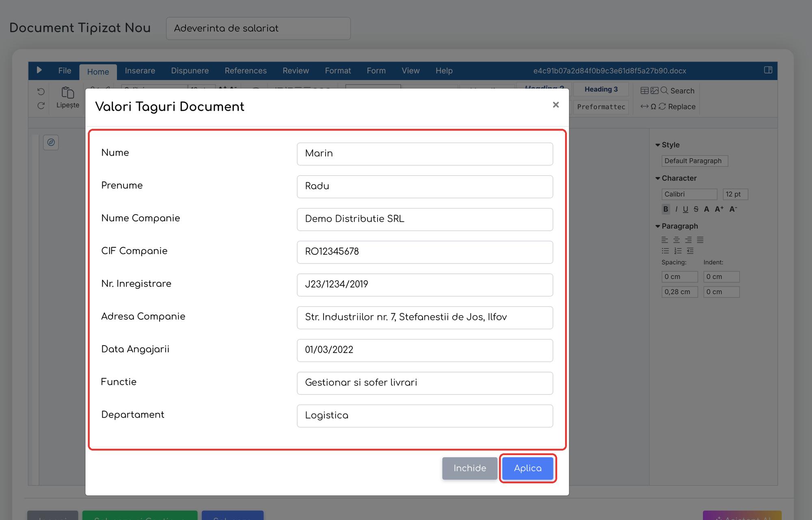Click the horizontal double-arrow icon
This screenshot has width=812, height=520.
644,106
